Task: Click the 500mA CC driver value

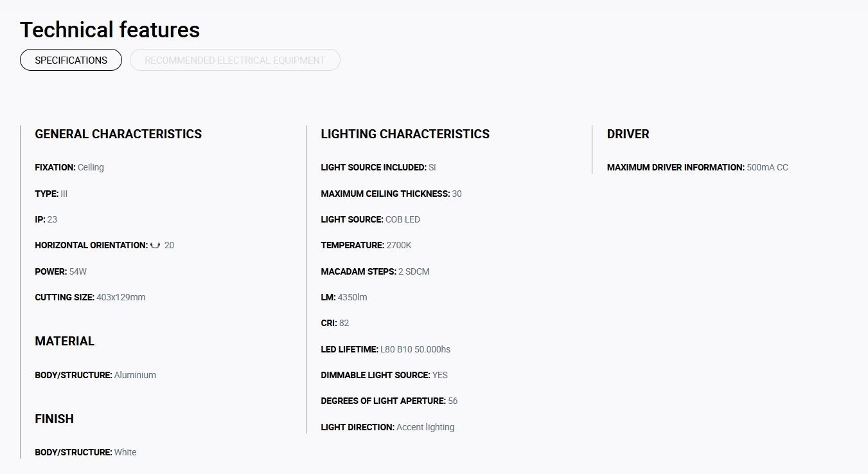Action: 767,167
